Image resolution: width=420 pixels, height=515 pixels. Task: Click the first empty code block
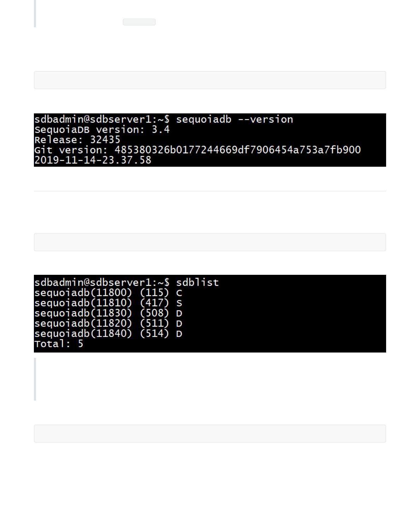[210, 80]
